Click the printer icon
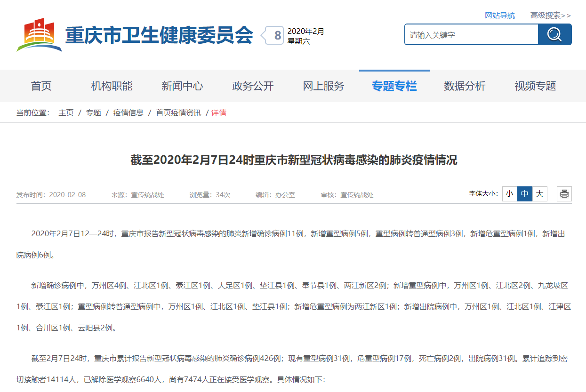The width and height of the screenshot is (586, 392). (x=564, y=193)
